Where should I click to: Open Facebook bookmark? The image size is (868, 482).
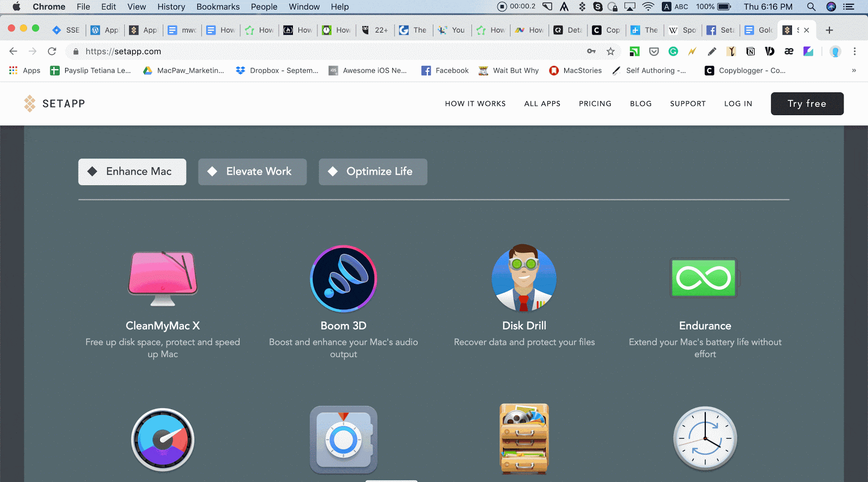click(x=445, y=71)
